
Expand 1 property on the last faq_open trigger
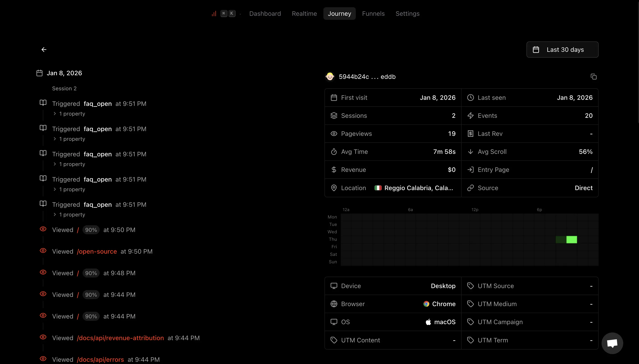(x=69, y=214)
